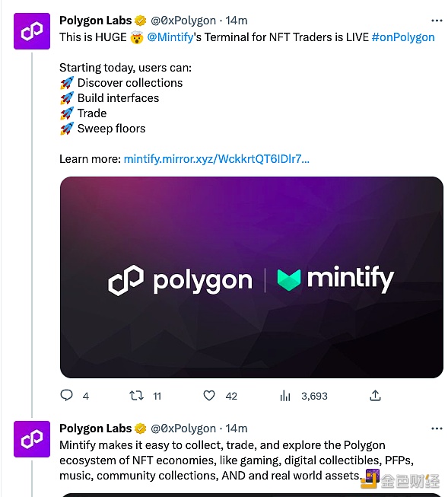Open Polygon Labs avatar on first tweet
The width and height of the screenshot is (448, 497).
click(32, 31)
